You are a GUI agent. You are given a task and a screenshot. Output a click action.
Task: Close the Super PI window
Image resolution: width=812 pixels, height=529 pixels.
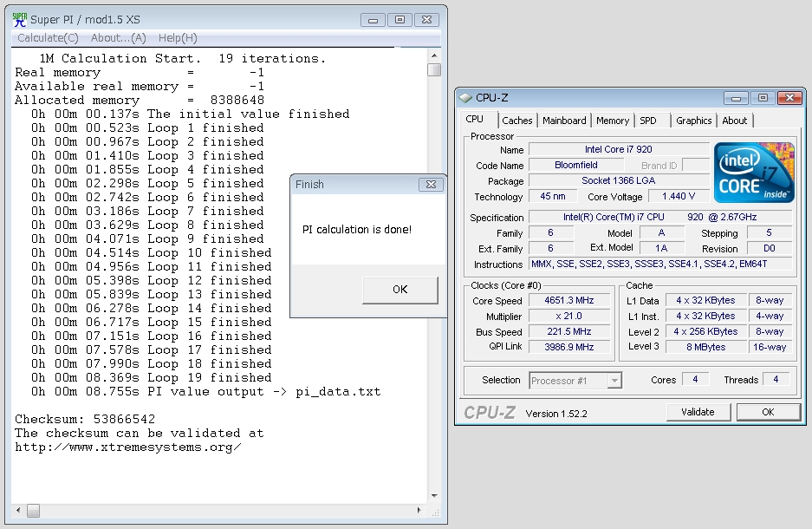pos(426,20)
